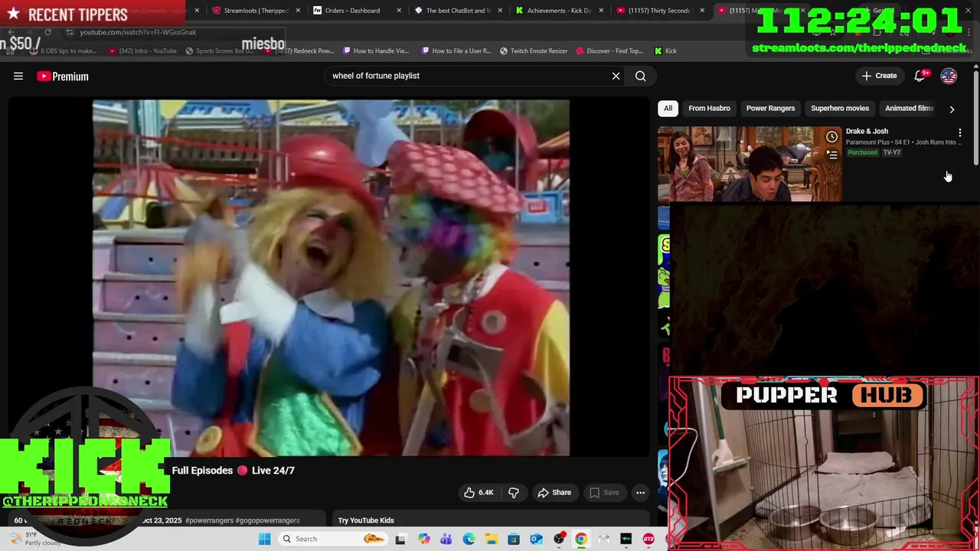
Task: Open the #powerrangers hashtag link
Action: (x=209, y=520)
